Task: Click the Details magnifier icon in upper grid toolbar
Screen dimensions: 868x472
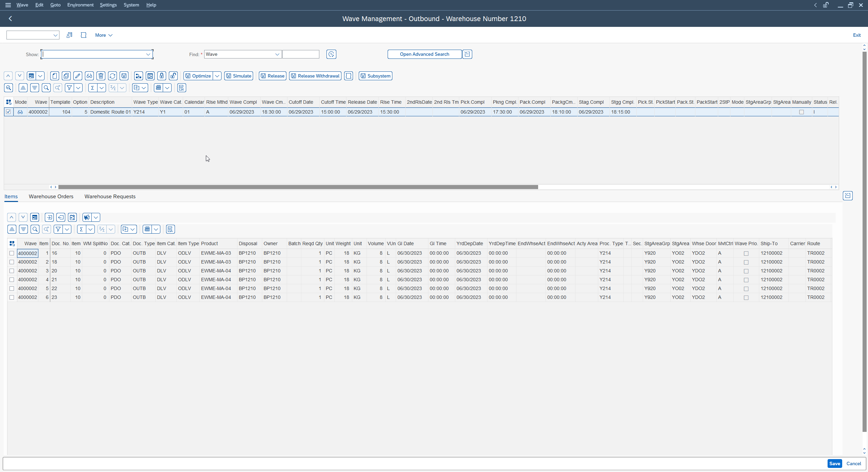Action: pyautogui.click(x=8, y=88)
